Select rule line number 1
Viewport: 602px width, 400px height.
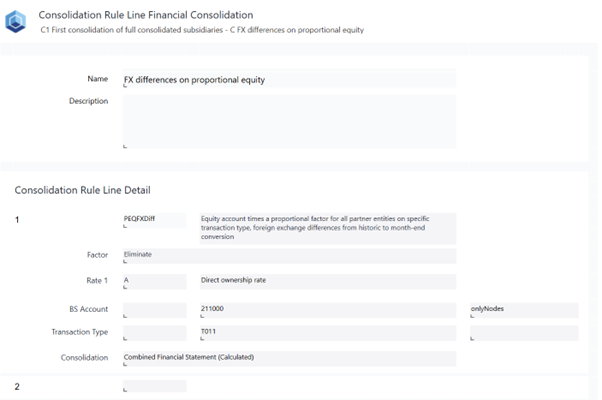17,218
